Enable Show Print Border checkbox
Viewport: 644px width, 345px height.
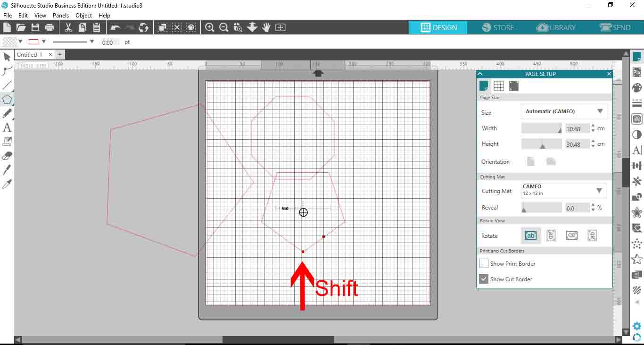484,263
